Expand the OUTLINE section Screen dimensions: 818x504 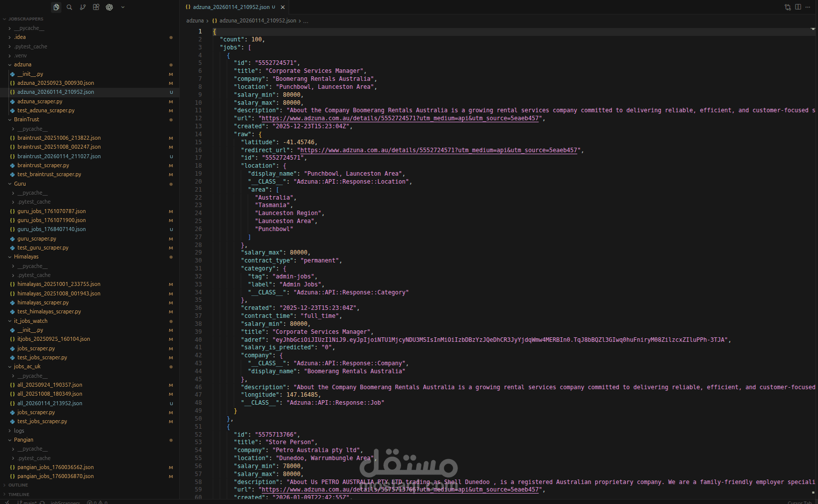point(18,485)
